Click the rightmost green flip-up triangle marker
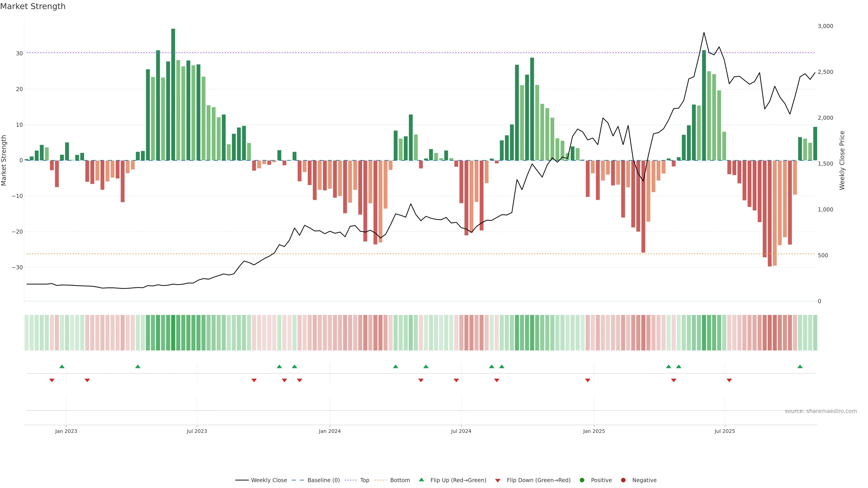 click(800, 366)
